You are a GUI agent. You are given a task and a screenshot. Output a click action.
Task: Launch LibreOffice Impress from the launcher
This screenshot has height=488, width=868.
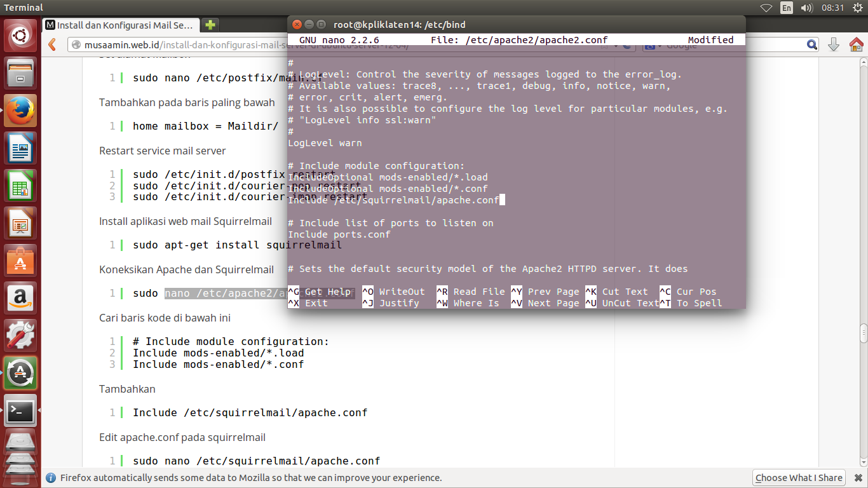coord(21,224)
